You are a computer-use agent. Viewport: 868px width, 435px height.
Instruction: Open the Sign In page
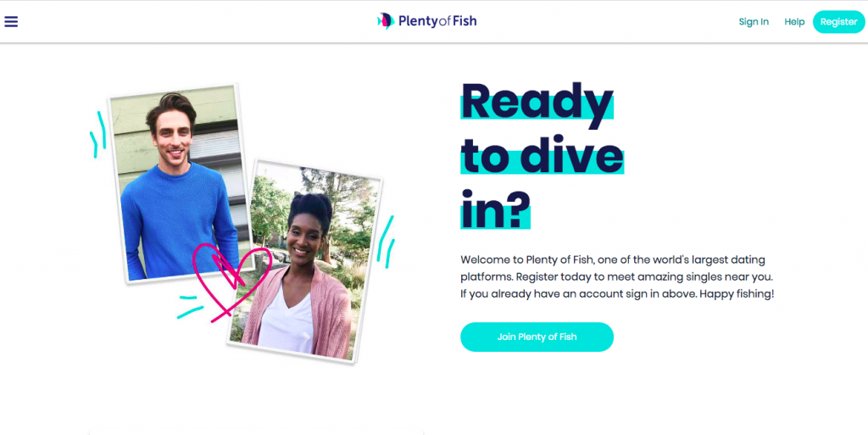754,22
